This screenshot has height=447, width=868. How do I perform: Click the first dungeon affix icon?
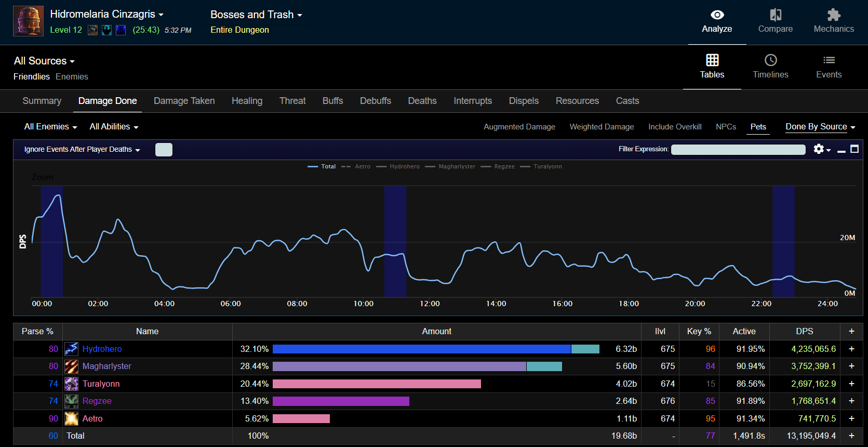(x=92, y=30)
